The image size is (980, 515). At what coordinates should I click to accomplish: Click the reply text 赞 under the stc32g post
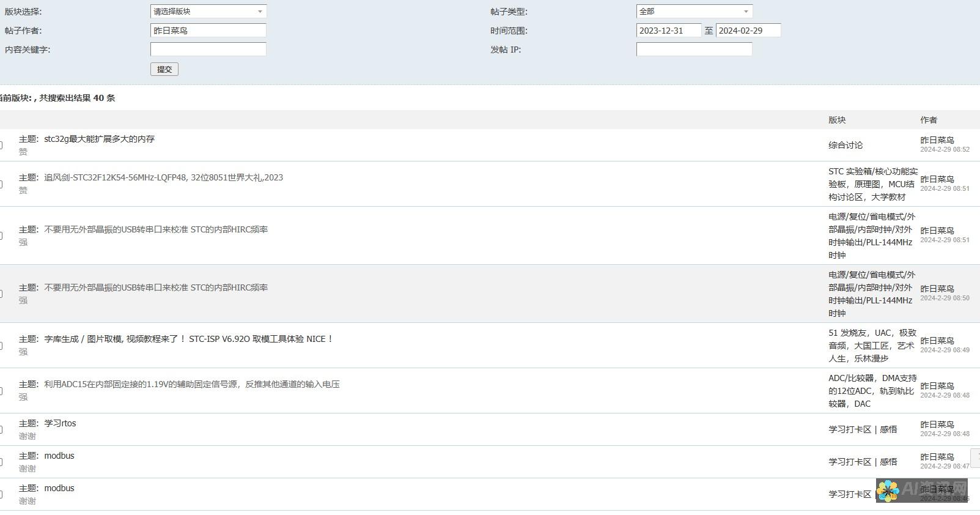(x=23, y=152)
